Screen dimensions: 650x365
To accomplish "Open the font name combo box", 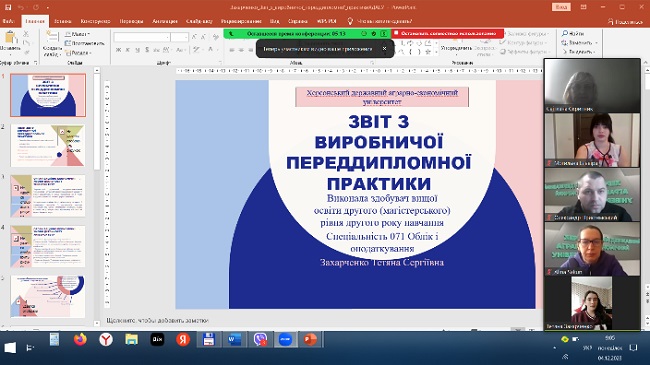I will [x=142, y=37].
